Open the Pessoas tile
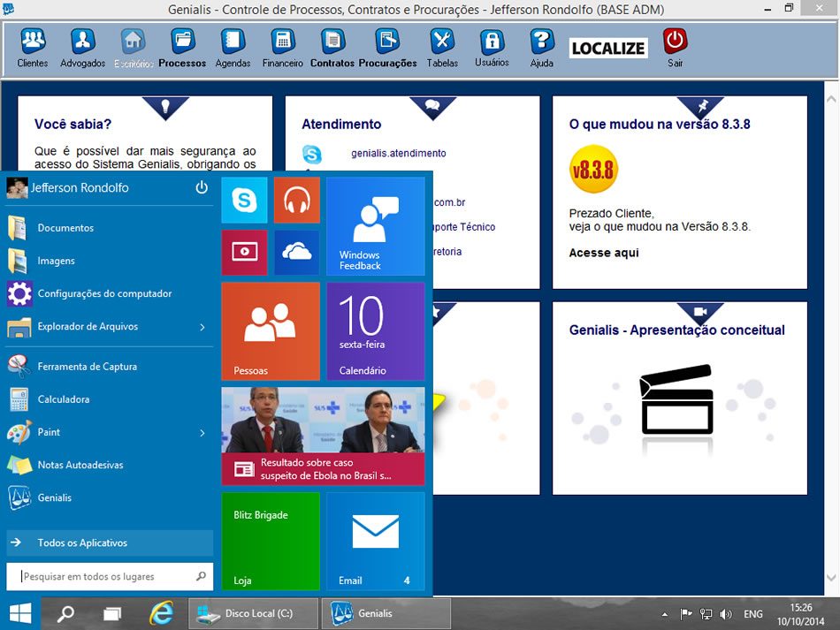840x630 pixels. 271,331
